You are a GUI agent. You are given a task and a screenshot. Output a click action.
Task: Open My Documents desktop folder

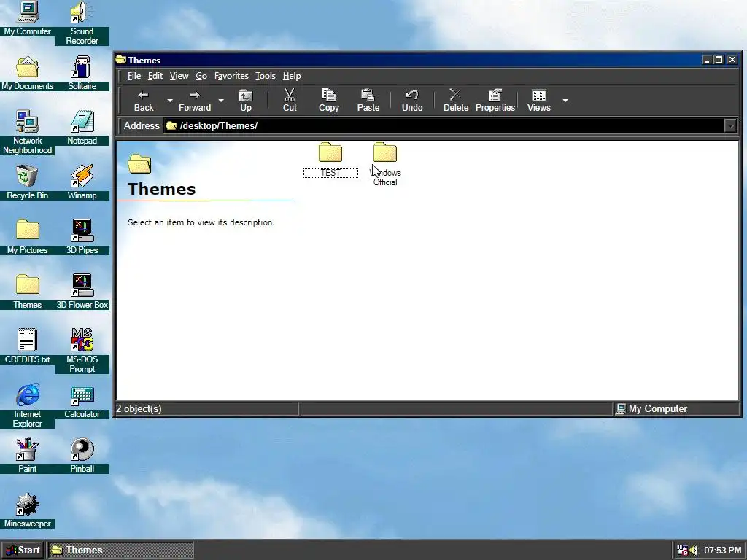point(27,73)
